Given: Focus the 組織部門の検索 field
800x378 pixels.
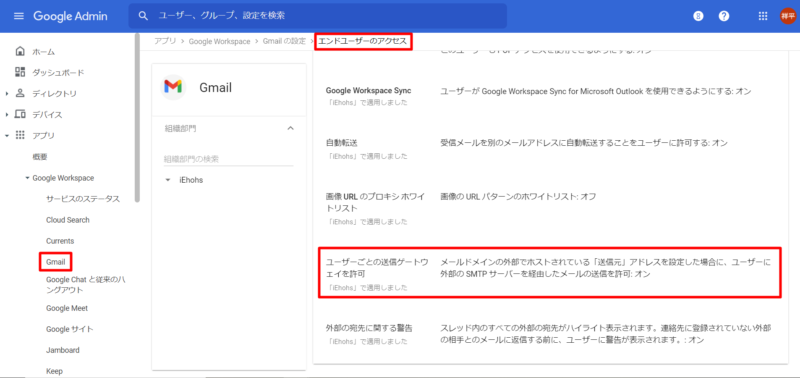Looking at the screenshot, I should pos(229,159).
